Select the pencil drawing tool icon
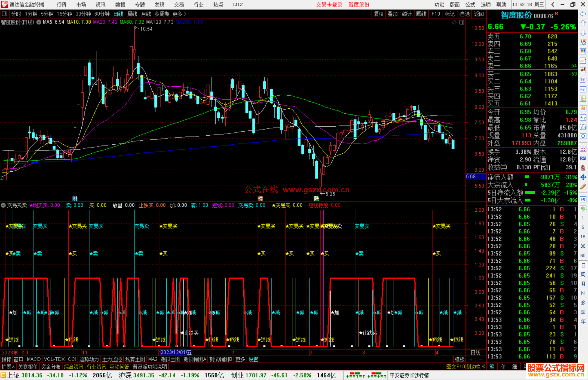Screen dimensions: 588x380 tap(583, 187)
